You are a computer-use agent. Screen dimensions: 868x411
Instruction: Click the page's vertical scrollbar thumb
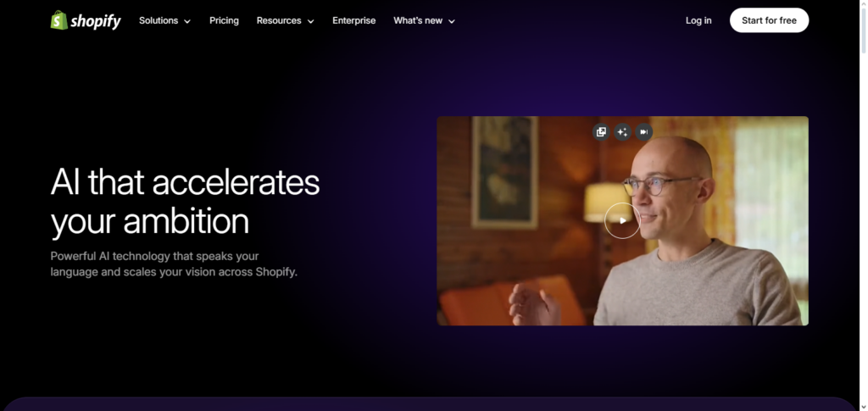point(864,31)
